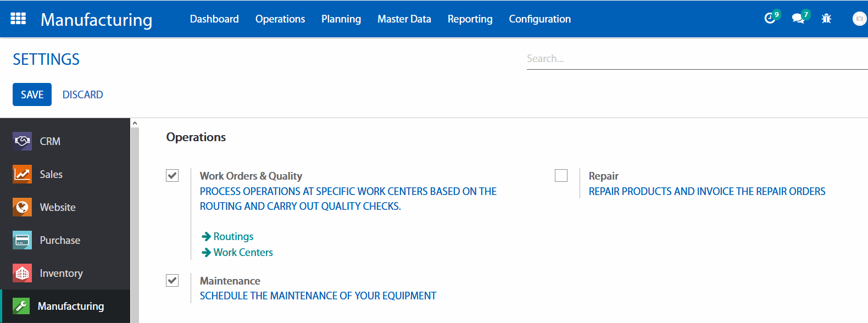Click the sidebar scrollbar up arrow
The height and width of the screenshot is (323, 868).
coord(135,123)
